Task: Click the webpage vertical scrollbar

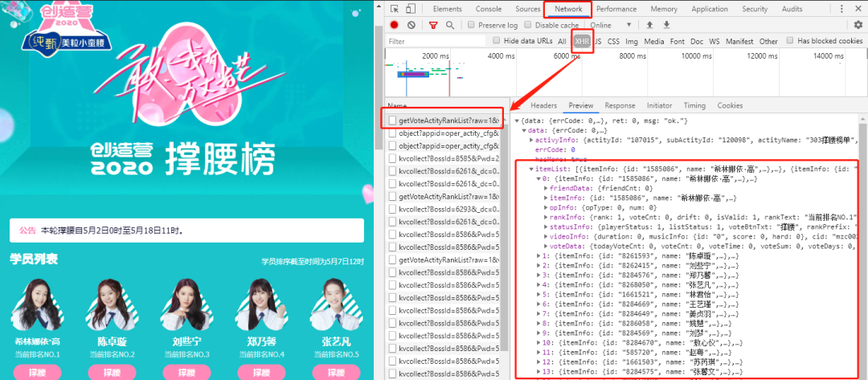Action: [x=379, y=88]
